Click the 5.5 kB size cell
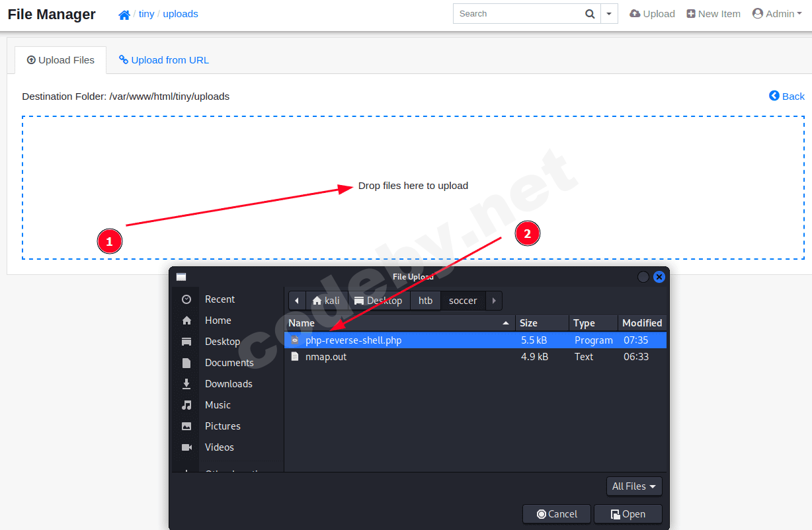 (x=534, y=340)
